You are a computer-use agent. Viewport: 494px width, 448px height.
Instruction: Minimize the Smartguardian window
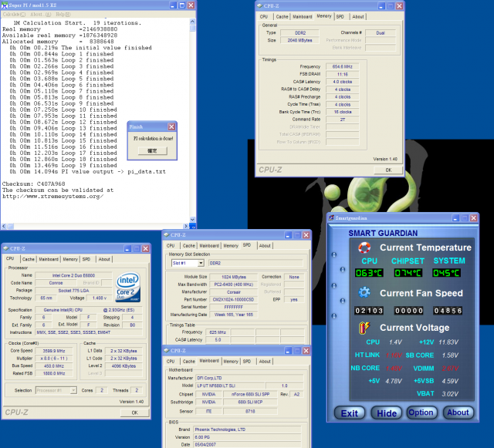455,218
